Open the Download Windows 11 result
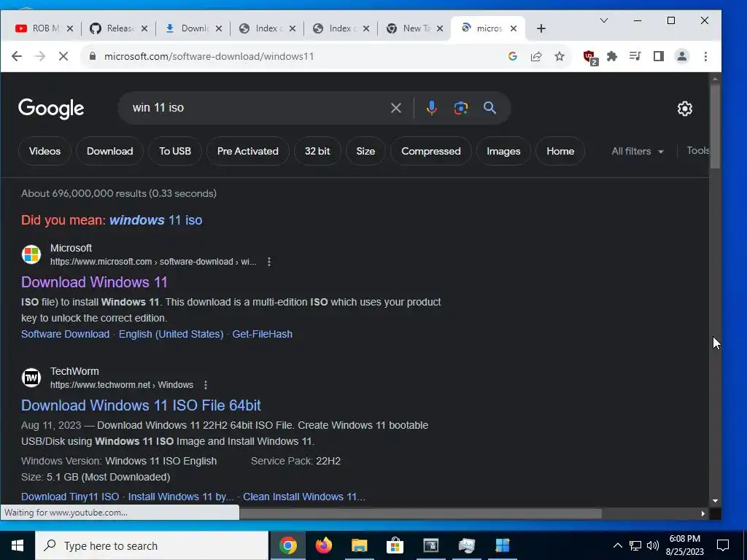747x560 pixels. coord(94,282)
